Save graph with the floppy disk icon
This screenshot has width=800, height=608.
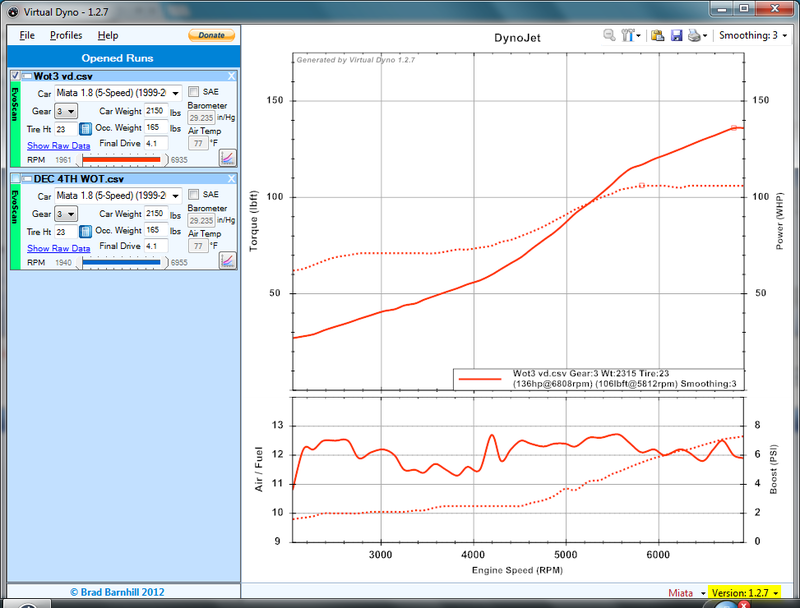(677, 35)
